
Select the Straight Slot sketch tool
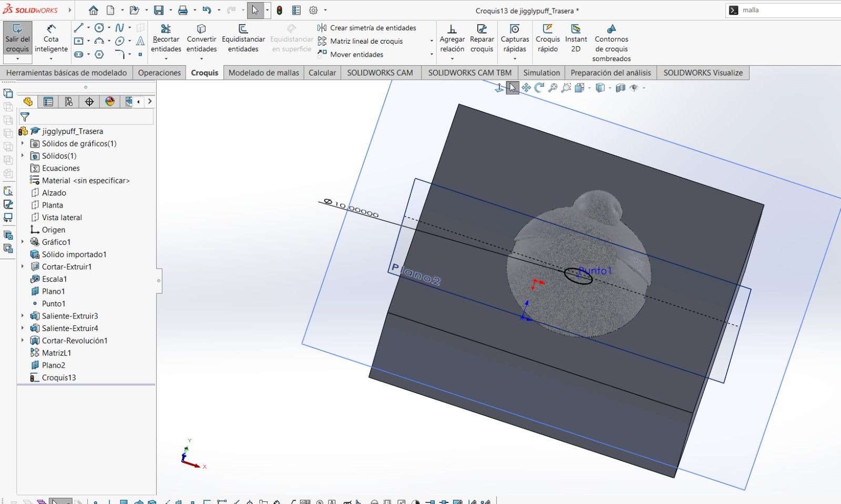(x=78, y=54)
